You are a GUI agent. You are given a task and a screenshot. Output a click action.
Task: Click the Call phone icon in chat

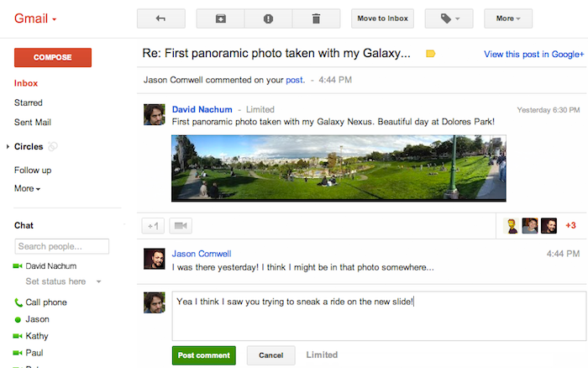click(18, 302)
